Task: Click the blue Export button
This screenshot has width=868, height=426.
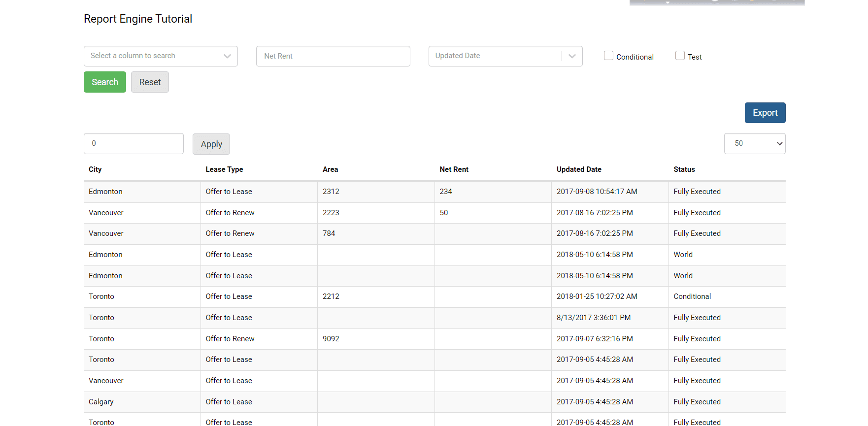Action: pos(765,113)
